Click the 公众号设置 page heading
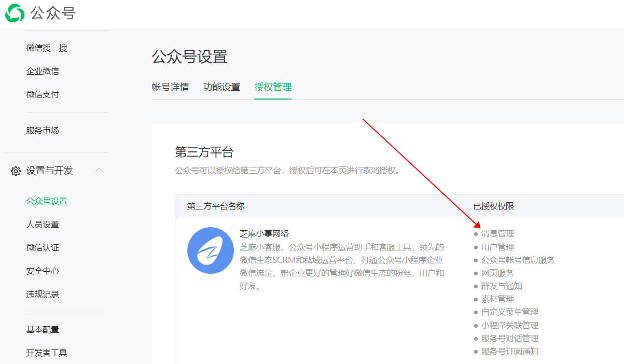624x364 pixels. (189, 57)
